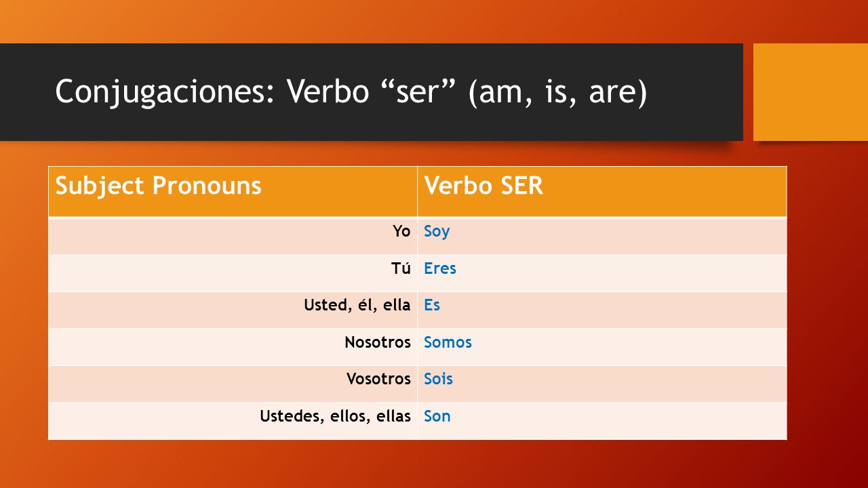
Task: Click the Eres conjugation cell
Action: point(602,273)
